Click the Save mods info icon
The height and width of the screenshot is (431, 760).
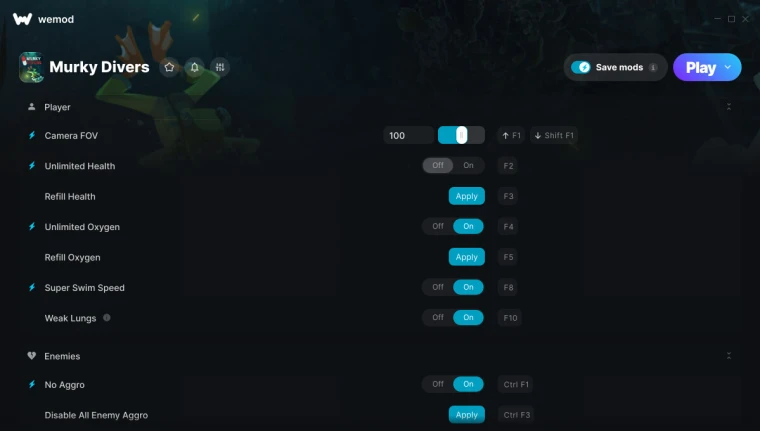tap(653, 67)
